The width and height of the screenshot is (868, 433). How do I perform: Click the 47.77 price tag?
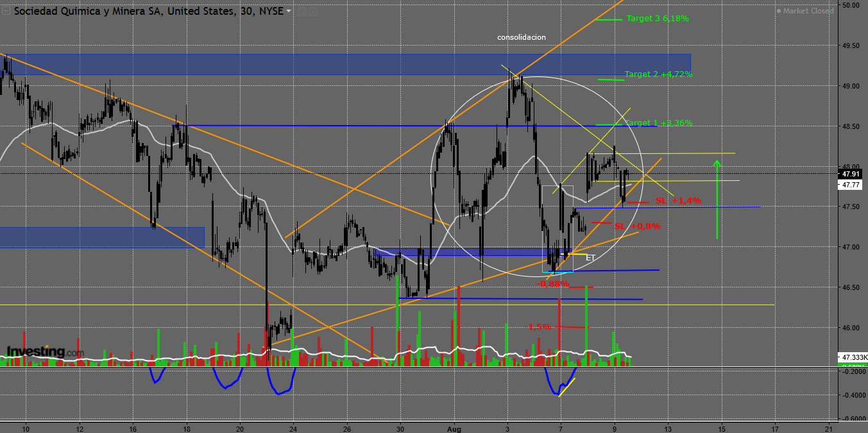(x=851, y=185)
